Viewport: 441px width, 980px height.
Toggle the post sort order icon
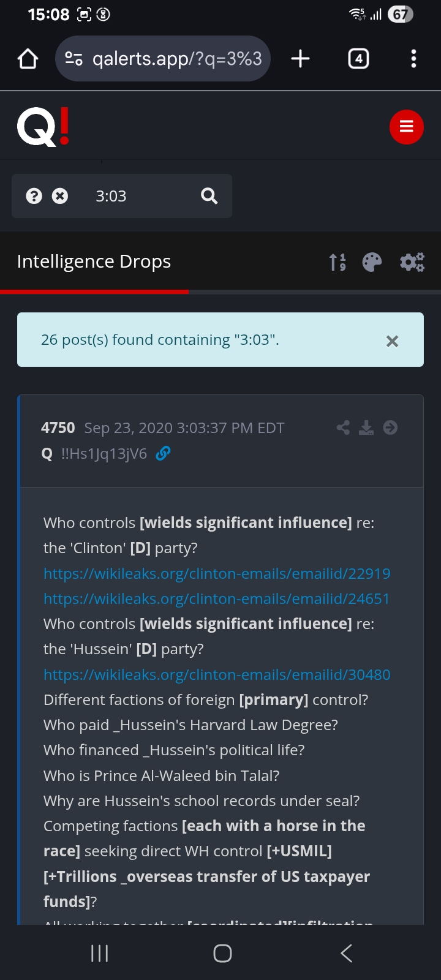pyautogui.click(x=337, y=262)
